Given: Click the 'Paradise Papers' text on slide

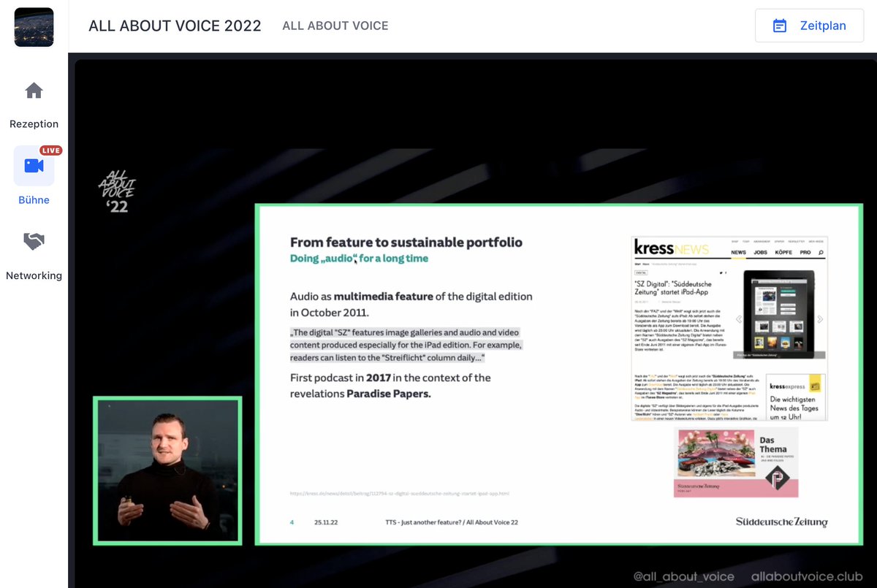Looking at the screenshot, I should (x=389, y=394).
